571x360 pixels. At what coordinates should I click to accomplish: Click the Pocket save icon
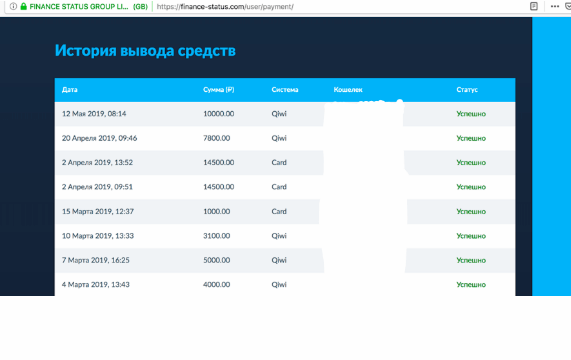tap(568, 6)
